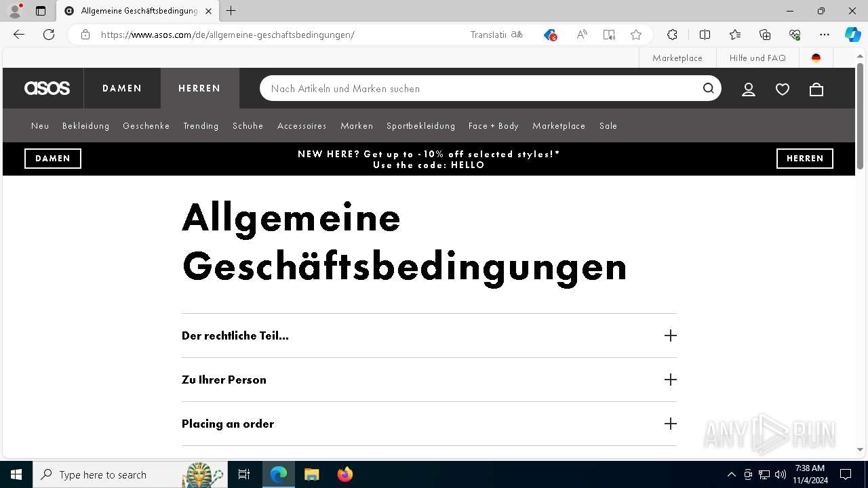Open the German flag country selector

tap(816, 58)
